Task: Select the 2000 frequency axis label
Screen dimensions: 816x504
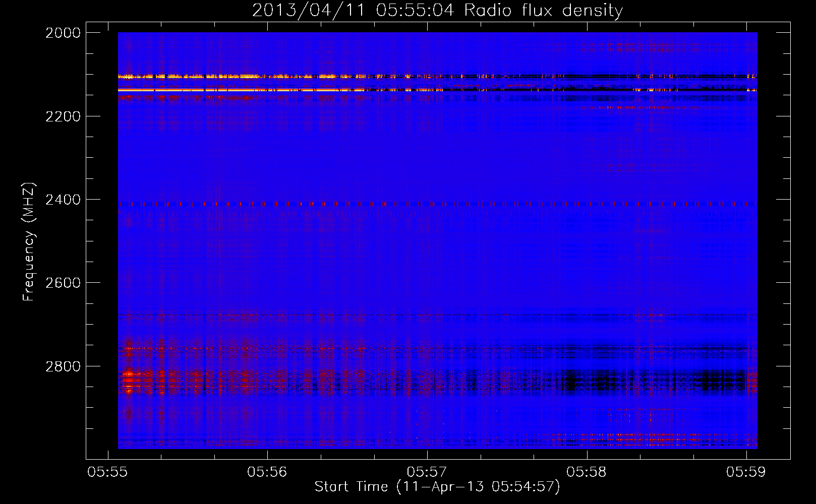Action: click(x=63, y=33)
